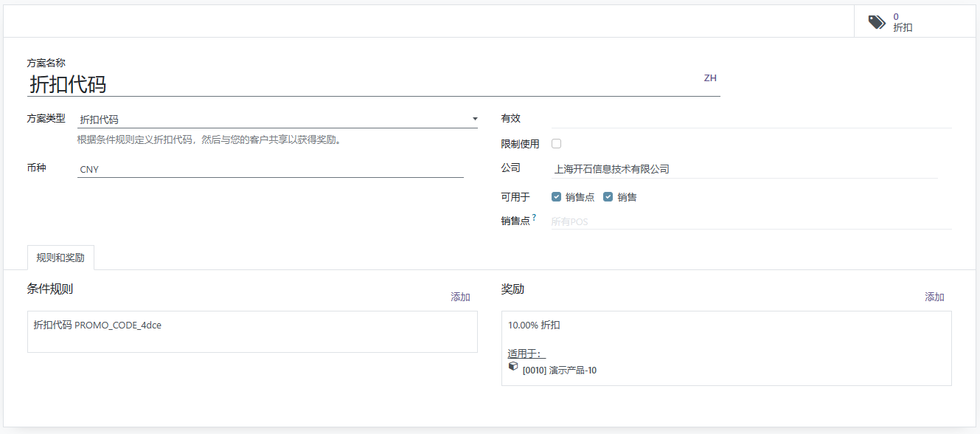Uncheck the 销售 checkbox

tap(608, 197)
